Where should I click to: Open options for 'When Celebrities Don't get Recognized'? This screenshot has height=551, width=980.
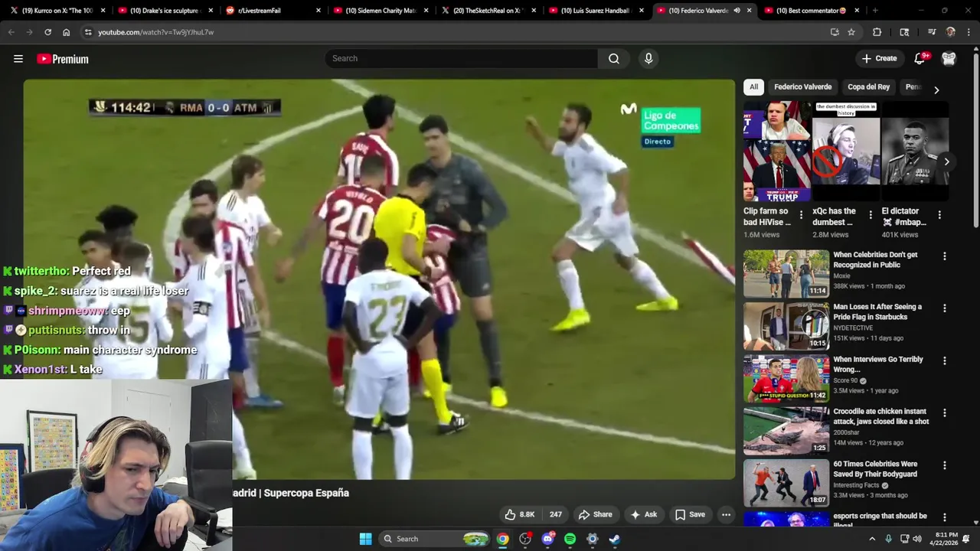point(944,256)
